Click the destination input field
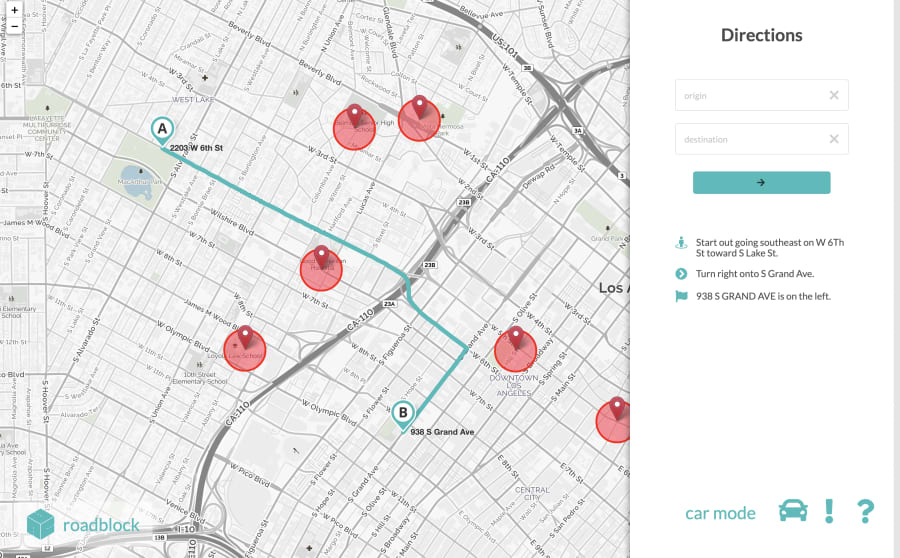Viewport: 900px width, 558px height. pos(762,139)
